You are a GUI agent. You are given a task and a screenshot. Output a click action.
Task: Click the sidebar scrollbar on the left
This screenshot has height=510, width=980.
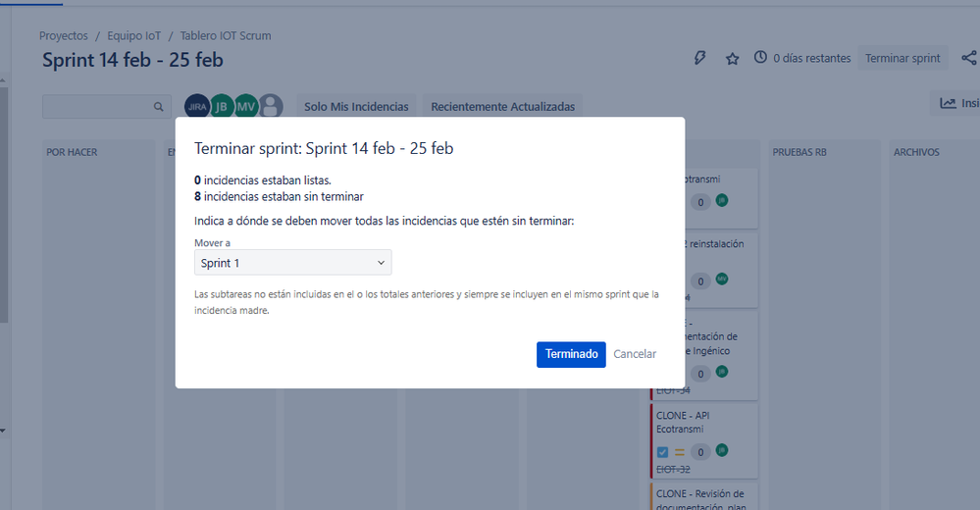coord(4,206)
